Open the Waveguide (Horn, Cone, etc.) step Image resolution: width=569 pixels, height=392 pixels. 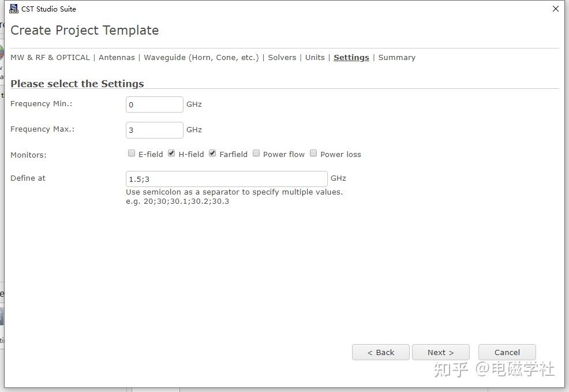[x=201, y=58]
